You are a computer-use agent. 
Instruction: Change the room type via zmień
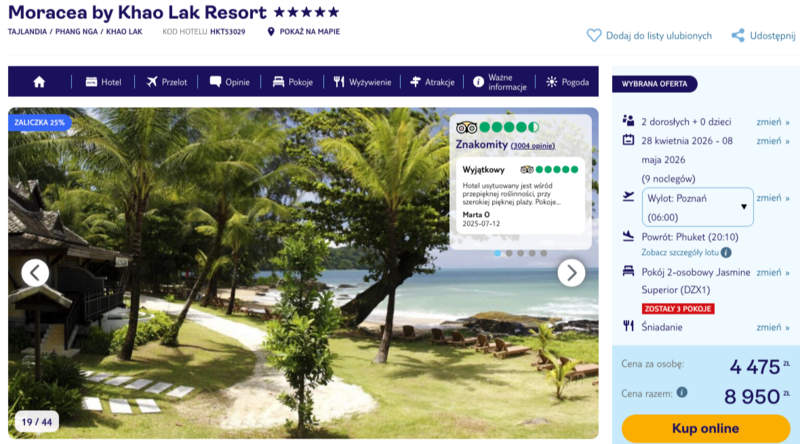click(x=773, y=273)
